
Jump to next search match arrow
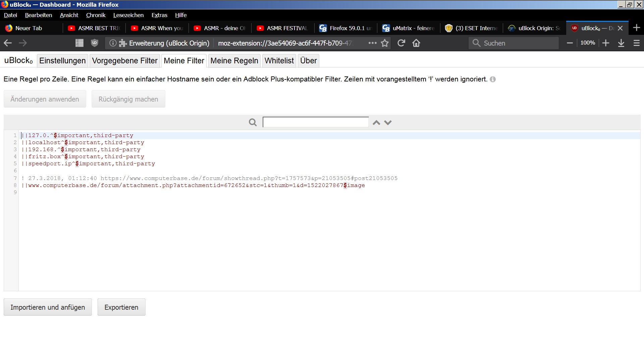click(388, 123)
